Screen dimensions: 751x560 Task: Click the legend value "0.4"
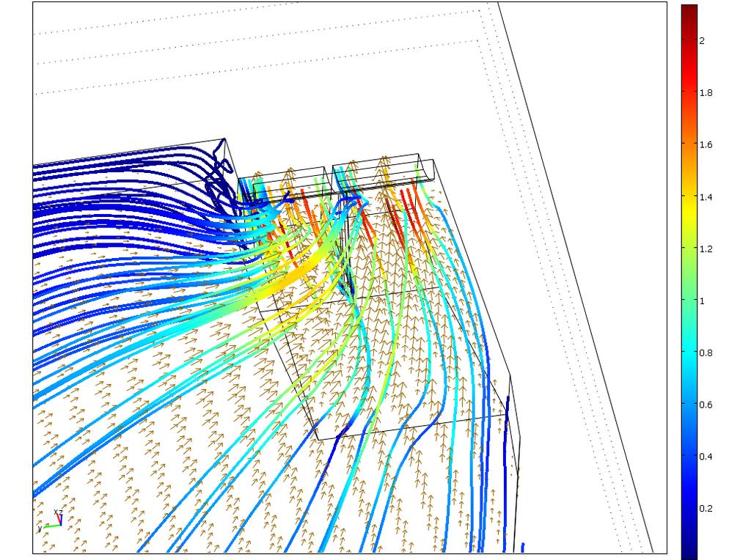pos(706,457)
